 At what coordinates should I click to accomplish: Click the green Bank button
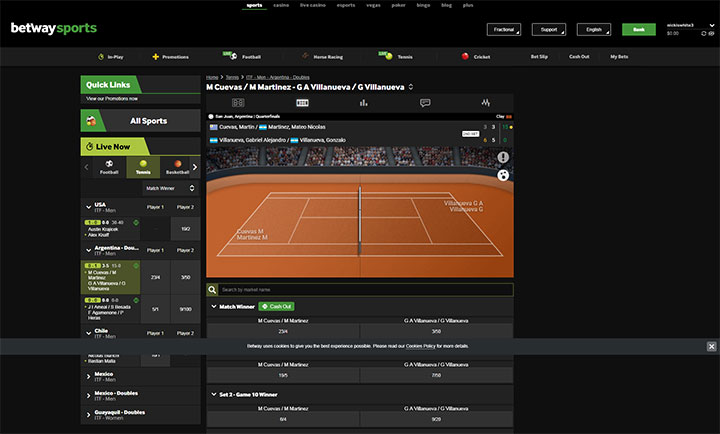pos(639,29)
